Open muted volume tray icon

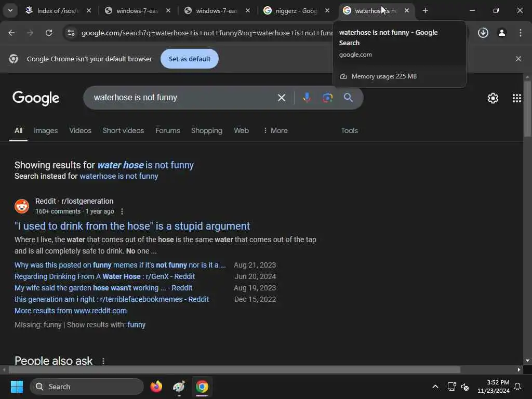click(465, 387)
